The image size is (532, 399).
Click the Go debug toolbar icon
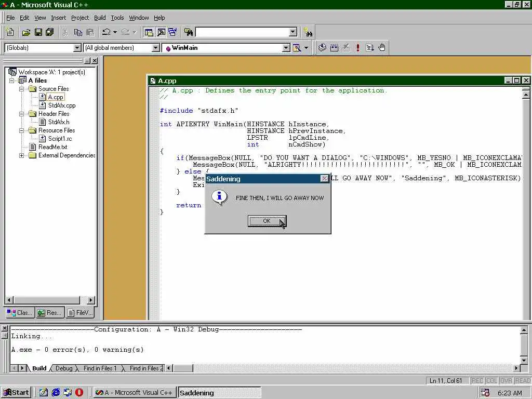(x=370, y=48)
